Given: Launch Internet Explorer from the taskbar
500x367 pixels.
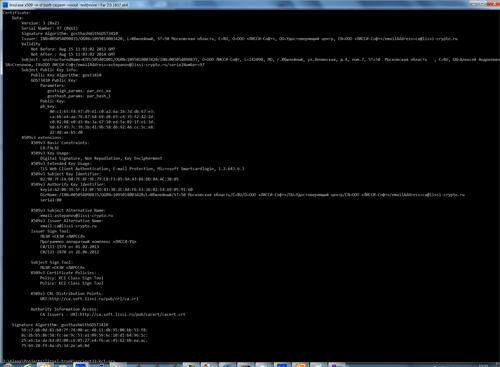Looking at the screenshot, I should tap(28, 365).
